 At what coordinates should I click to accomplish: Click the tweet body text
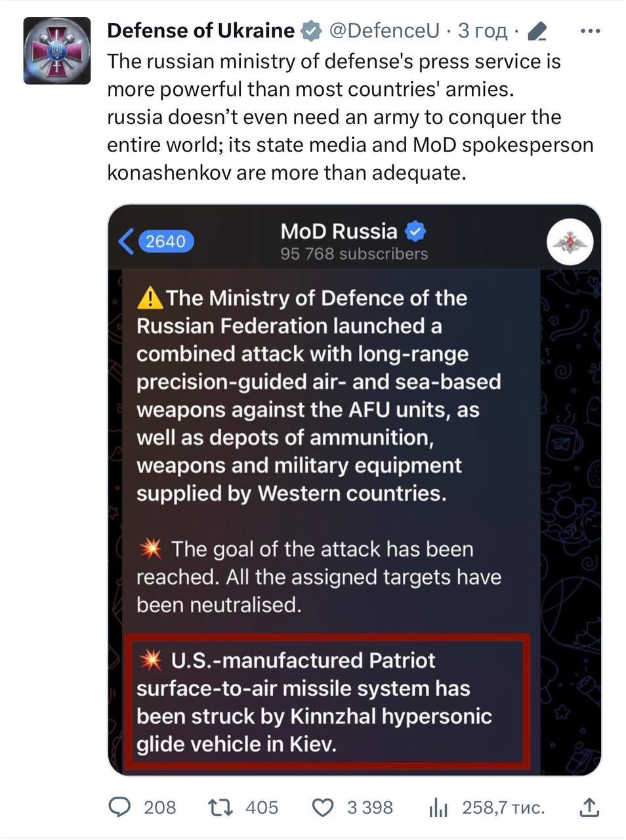[x=350, y=117]
